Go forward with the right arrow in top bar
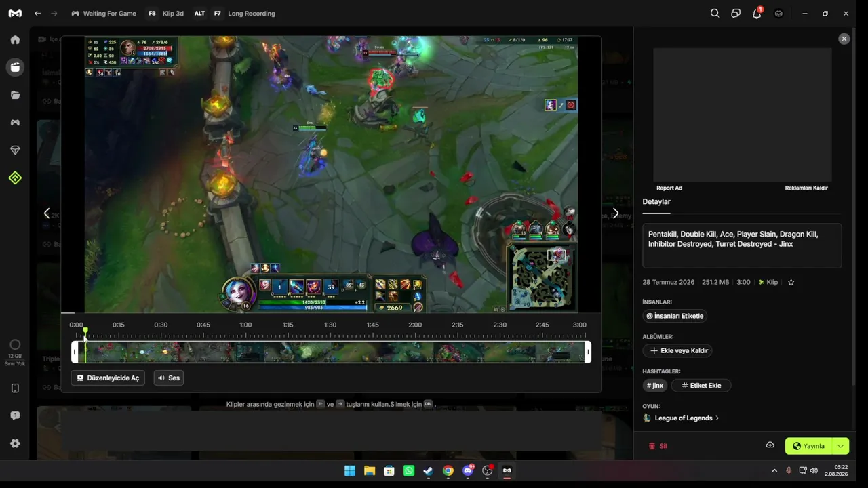The image size is (868, 488). pyautogui.click(x=54, y=14)
